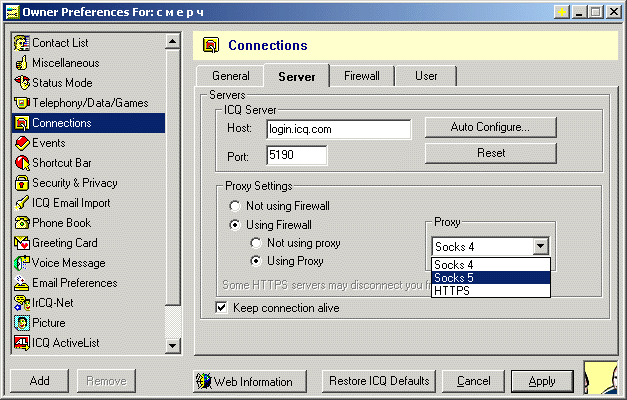The image size is (627, 400).
Task: Click the Web Information button
Action: (250, 381)
